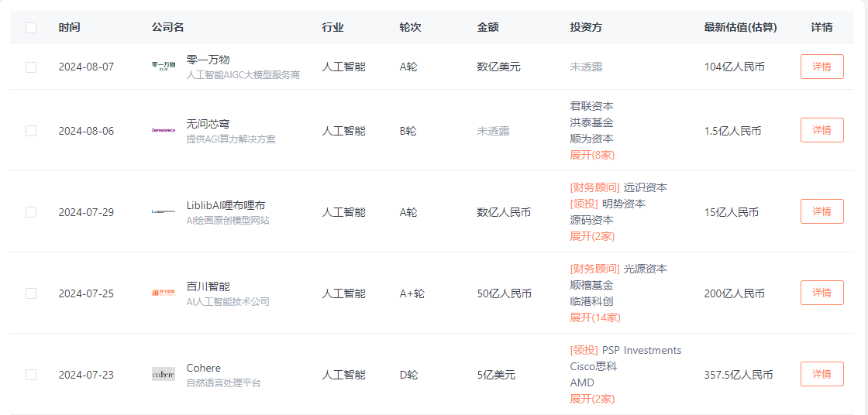
Task: Open 详情 for 零一万物
Action: [x=822, y=67]
